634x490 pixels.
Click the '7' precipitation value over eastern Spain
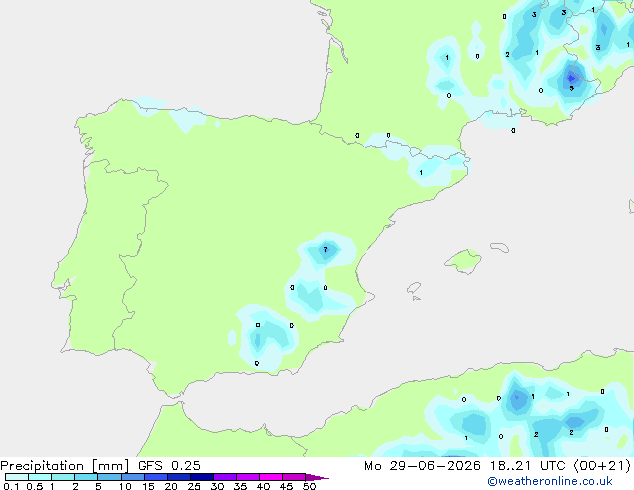[x=325, y=249]
